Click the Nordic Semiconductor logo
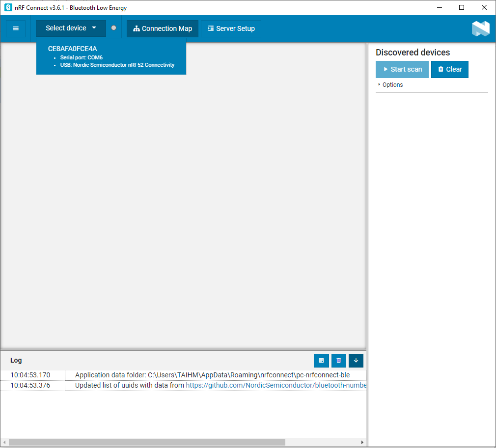Viewport: 496px width, 448px height. [x=480, y=28]
